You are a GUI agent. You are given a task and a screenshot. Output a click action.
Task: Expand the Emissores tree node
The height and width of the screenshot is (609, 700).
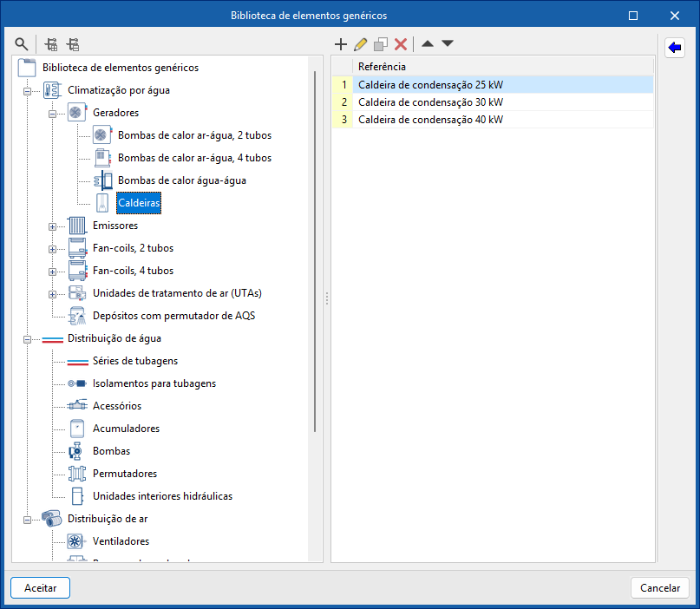52,226
